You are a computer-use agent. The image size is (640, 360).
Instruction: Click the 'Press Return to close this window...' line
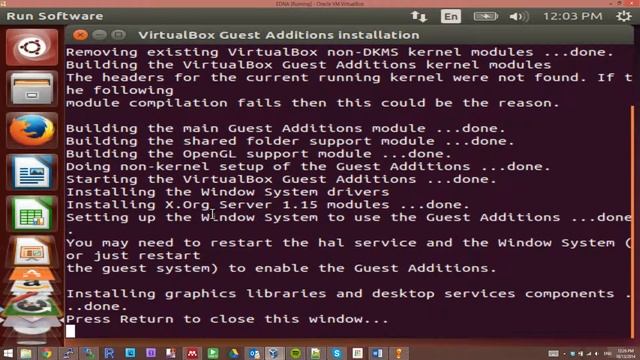click(x=227, y=319)
